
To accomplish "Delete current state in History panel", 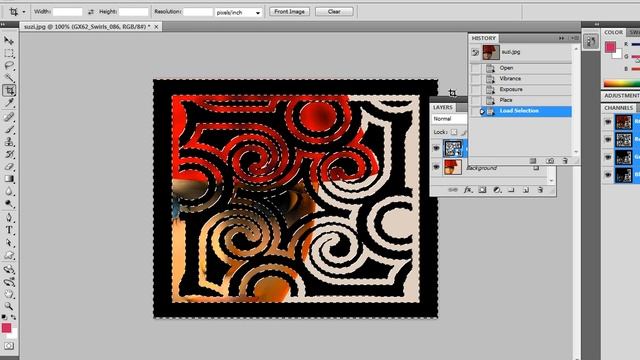I will 565,161.
